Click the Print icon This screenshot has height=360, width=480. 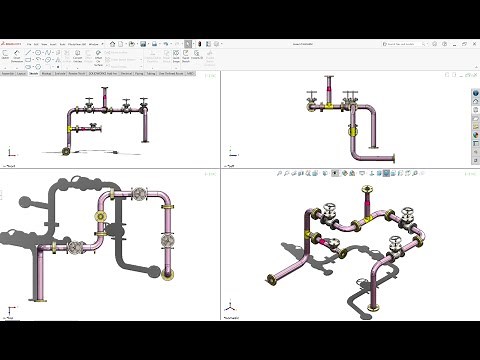pos(154,44)
